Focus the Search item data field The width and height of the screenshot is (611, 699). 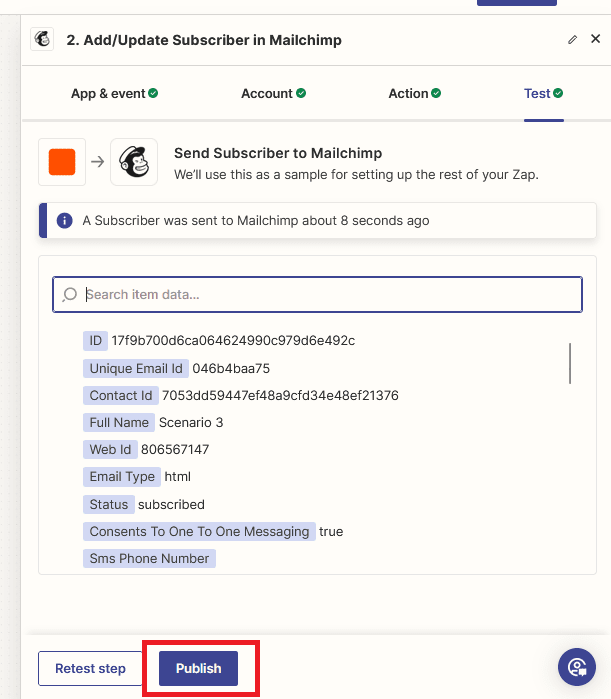[x=330, y=295]
